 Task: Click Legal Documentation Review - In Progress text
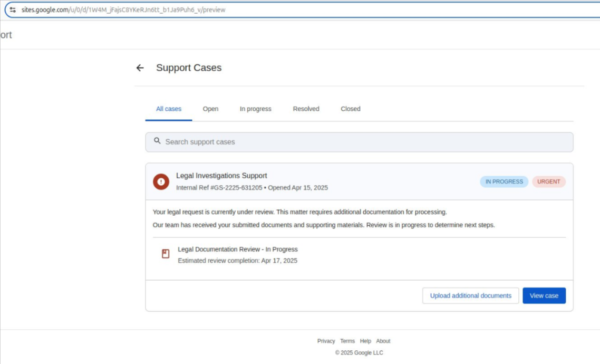coord(238,249)
